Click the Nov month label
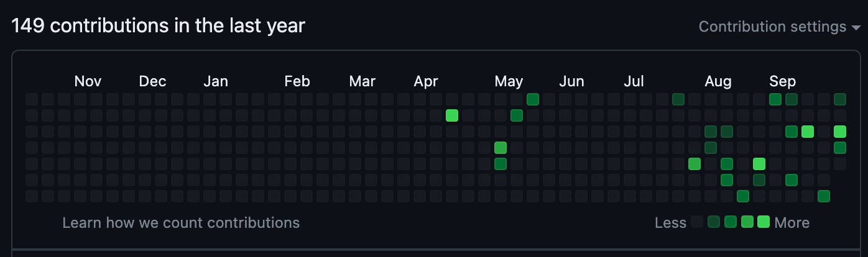The image size is (868, 257). 88,81
